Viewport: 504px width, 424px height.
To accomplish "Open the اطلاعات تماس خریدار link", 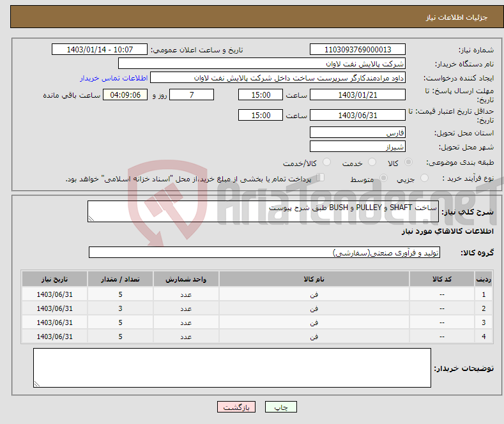I will coord(114,78).
